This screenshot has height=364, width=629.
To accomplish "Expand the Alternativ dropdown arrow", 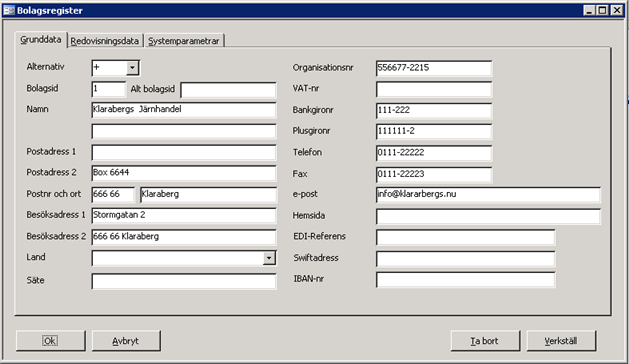I will 132,68.
